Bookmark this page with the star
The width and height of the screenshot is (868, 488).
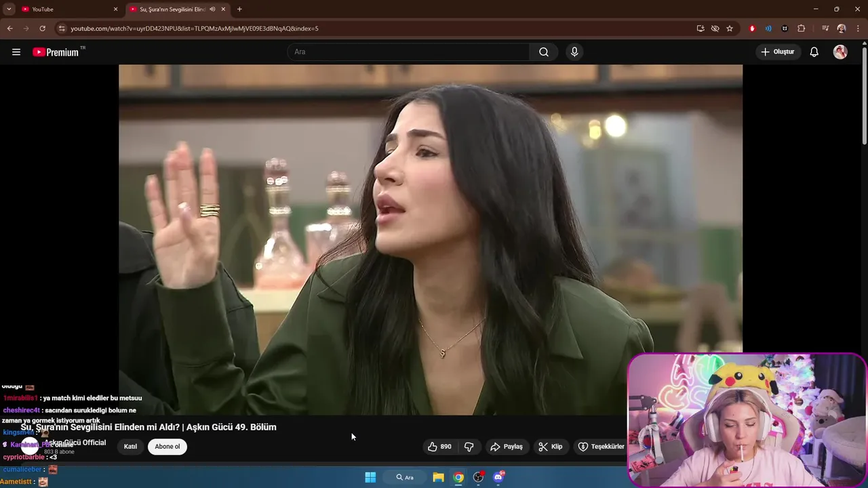[x=730, y=28]
